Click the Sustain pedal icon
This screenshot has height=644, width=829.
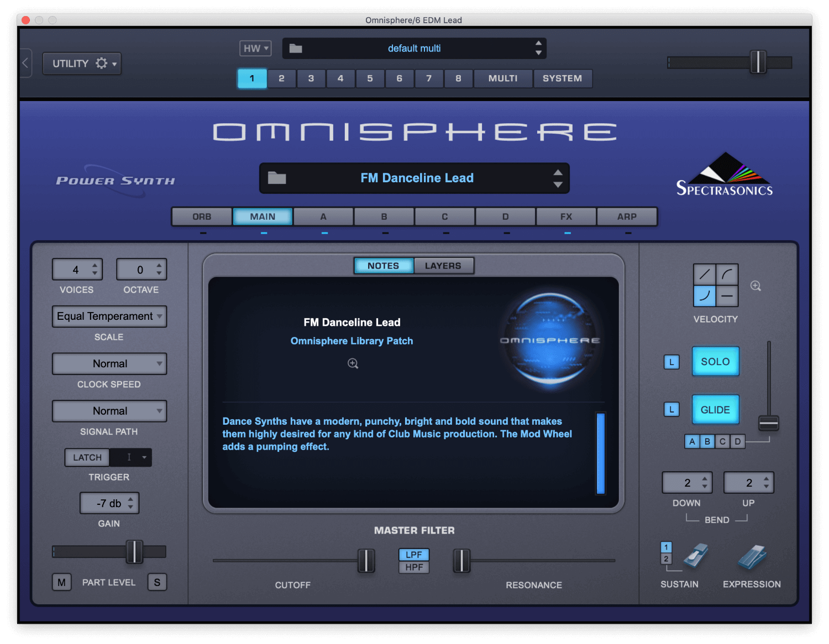(696, 556)
